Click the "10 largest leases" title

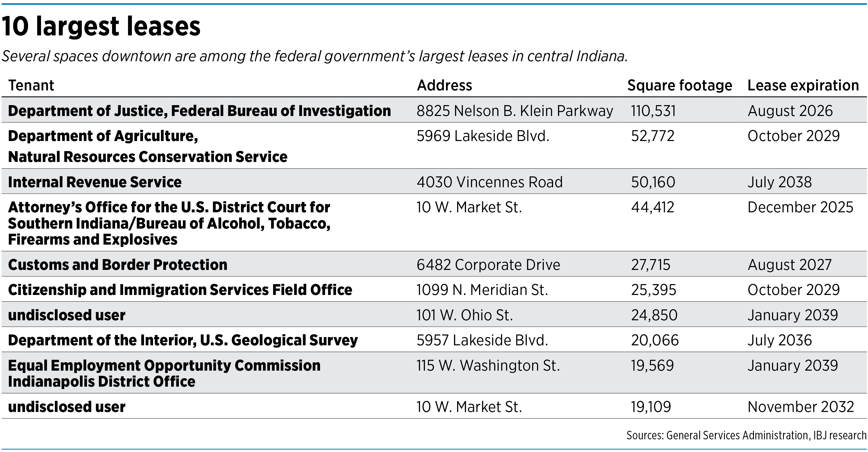(101, 26)
